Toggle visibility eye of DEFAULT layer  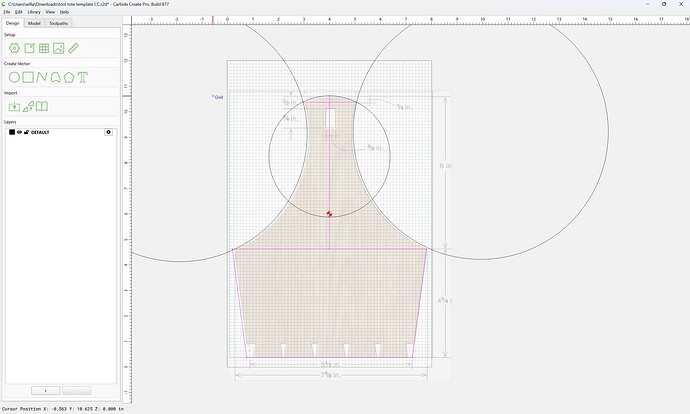click(19, 132)
